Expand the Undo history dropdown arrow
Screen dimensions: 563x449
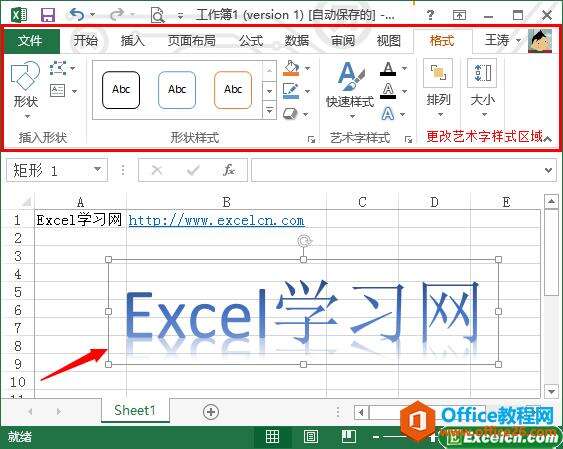click(93, 15)
